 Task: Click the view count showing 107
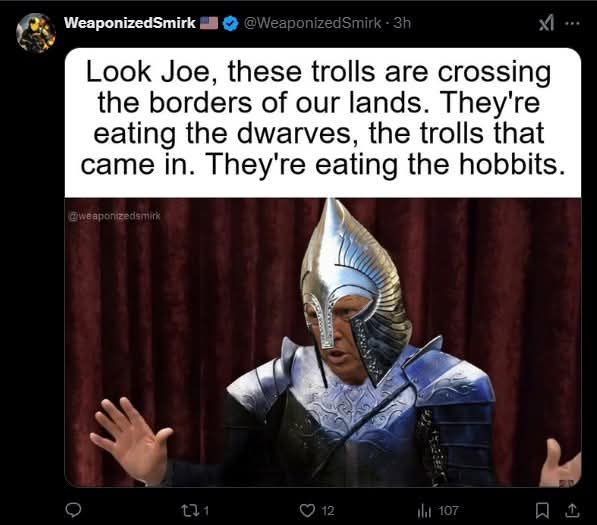[x=449, y=511]
